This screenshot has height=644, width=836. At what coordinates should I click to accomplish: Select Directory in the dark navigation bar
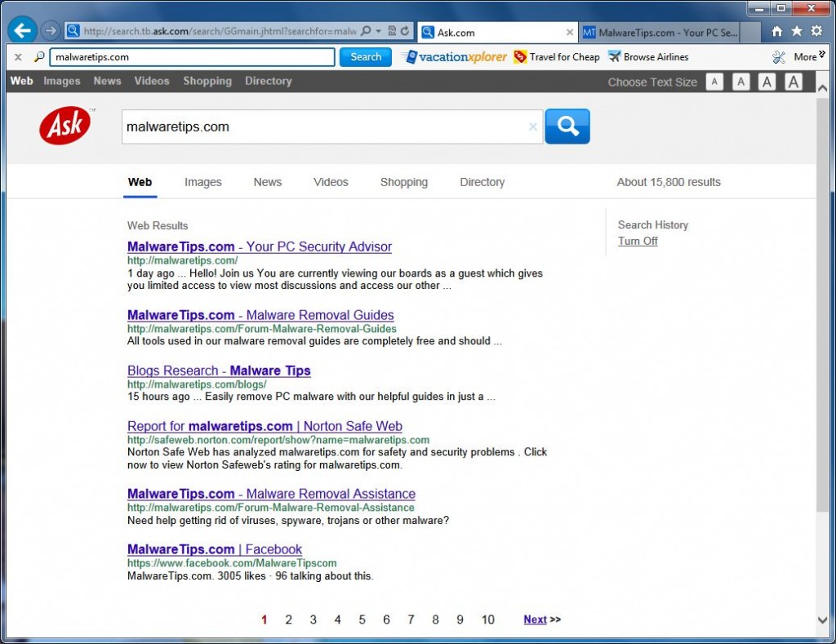(268, 81)
